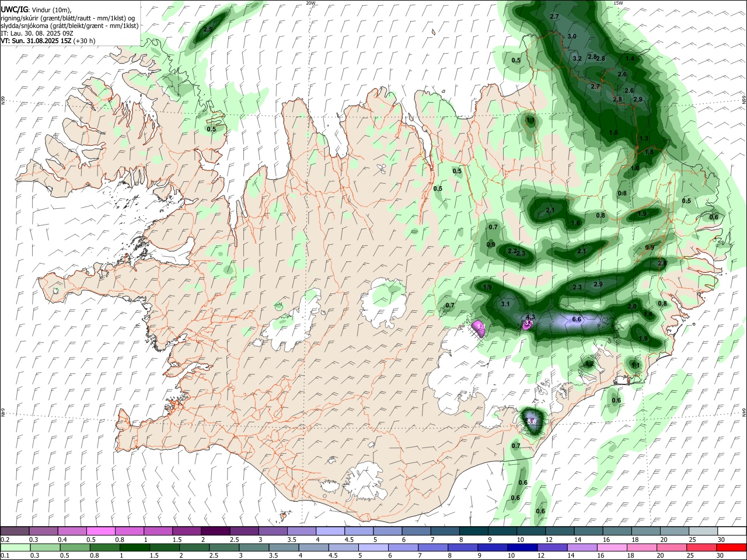Click the 4.3 precipitation value on the map
Image resolution: width=747 pixels, height=560 pixels.
tap(530, 317)
